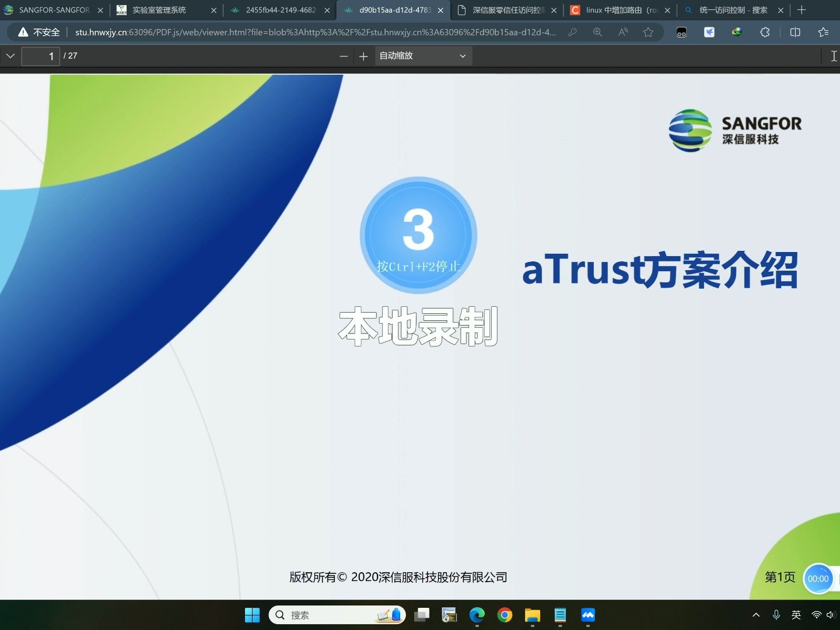Open the blue bird extension icon
Viewport: 840px width, 630px height.
click(x=709, y=32)
